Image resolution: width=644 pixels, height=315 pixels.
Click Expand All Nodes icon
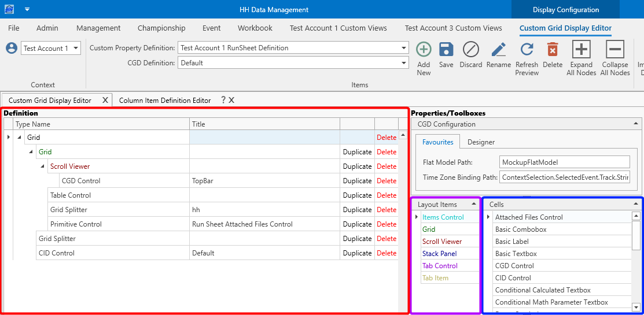coord(581,49)
